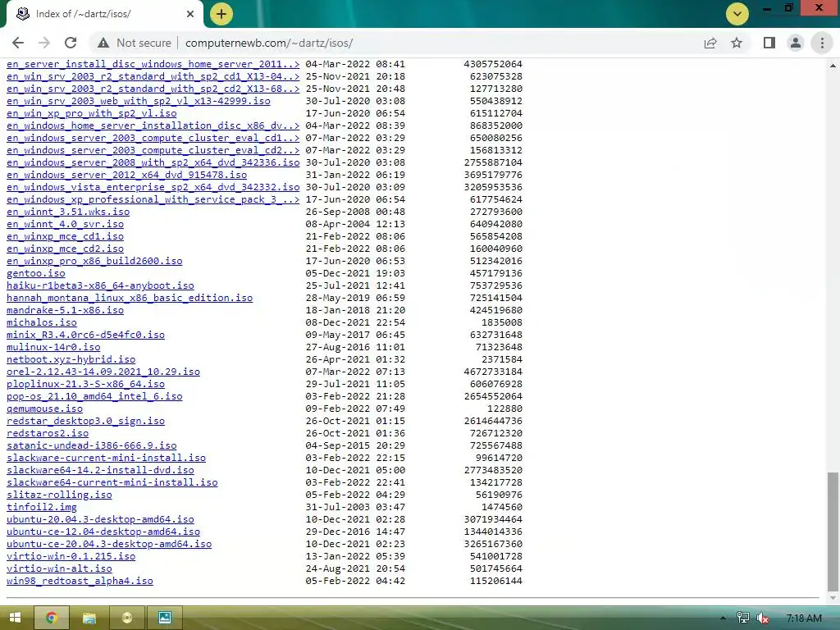Download en_winxp_mce_cd2.iso
The width and height of the screenshot is (840, 630).
(66, 249)
